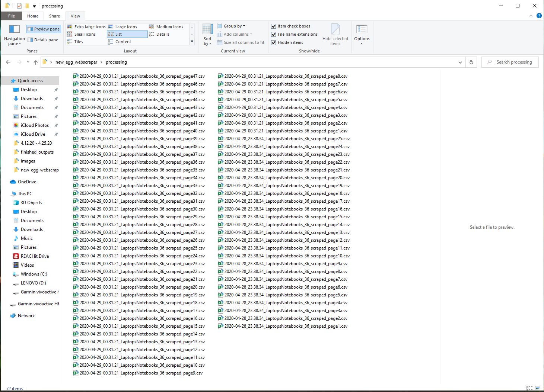Switch to details view icon in status bar

pyautogui.click(x=529, y=388)
